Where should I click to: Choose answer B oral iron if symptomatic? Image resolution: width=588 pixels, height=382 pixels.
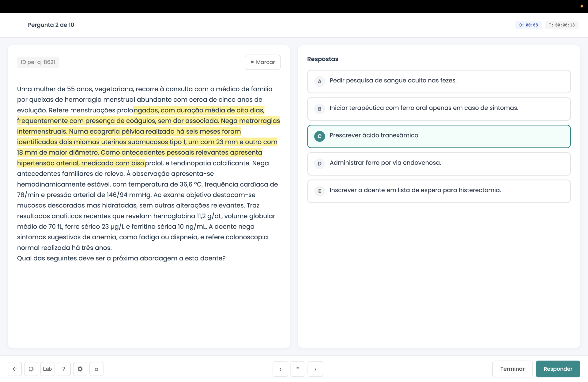tap(439, 109)
